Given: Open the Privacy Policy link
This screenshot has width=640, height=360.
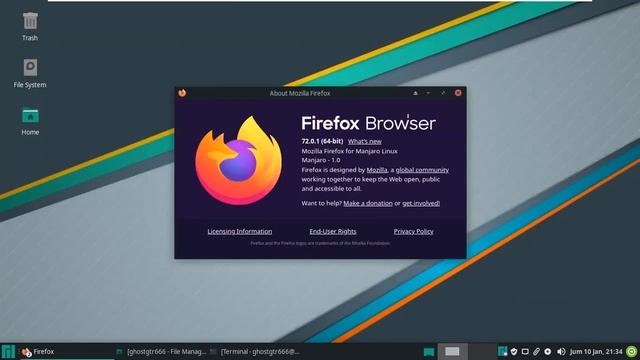Looking at the screenshot, I should tap(413, 231).
